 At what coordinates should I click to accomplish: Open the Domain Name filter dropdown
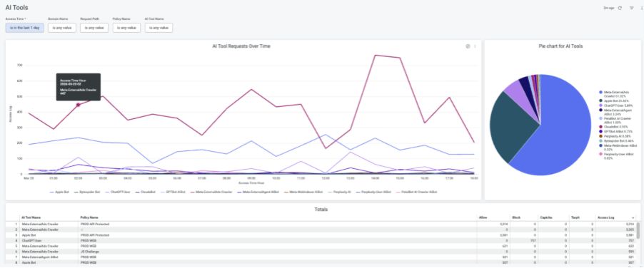(62, 28)
